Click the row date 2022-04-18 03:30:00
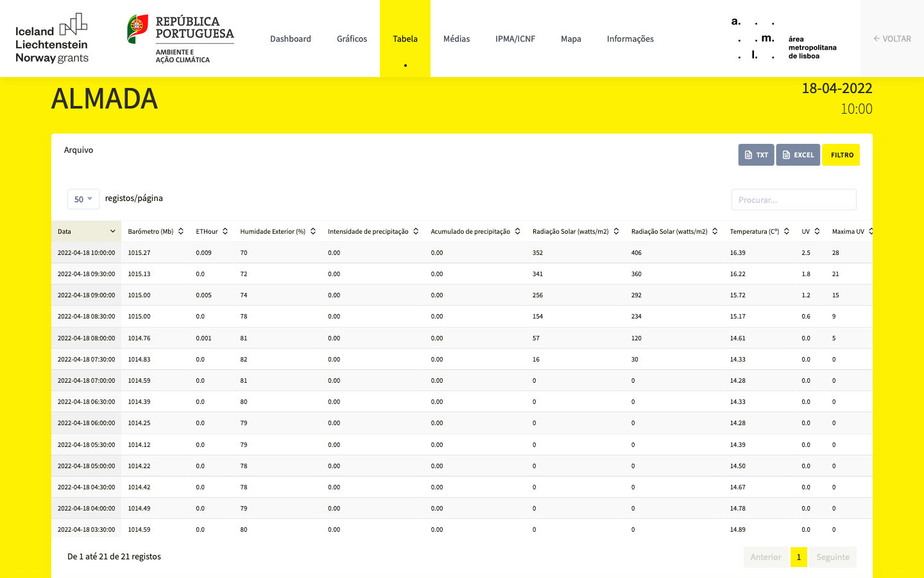Screen dimensions: 924x578 tap(87, 530)
